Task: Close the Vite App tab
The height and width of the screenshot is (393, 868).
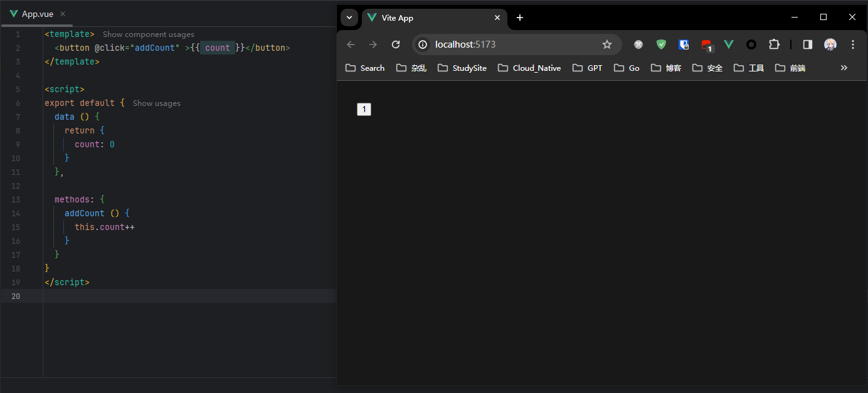Action: [497, 18]
